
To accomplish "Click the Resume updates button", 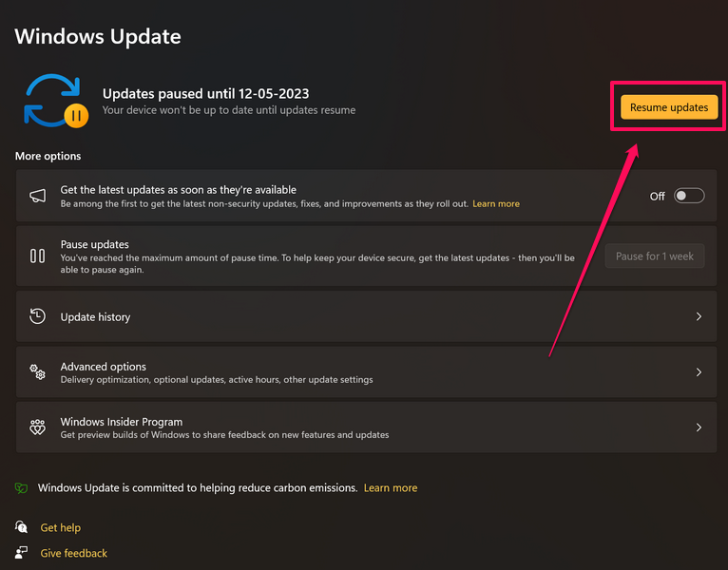I will (x=669, y=107).
